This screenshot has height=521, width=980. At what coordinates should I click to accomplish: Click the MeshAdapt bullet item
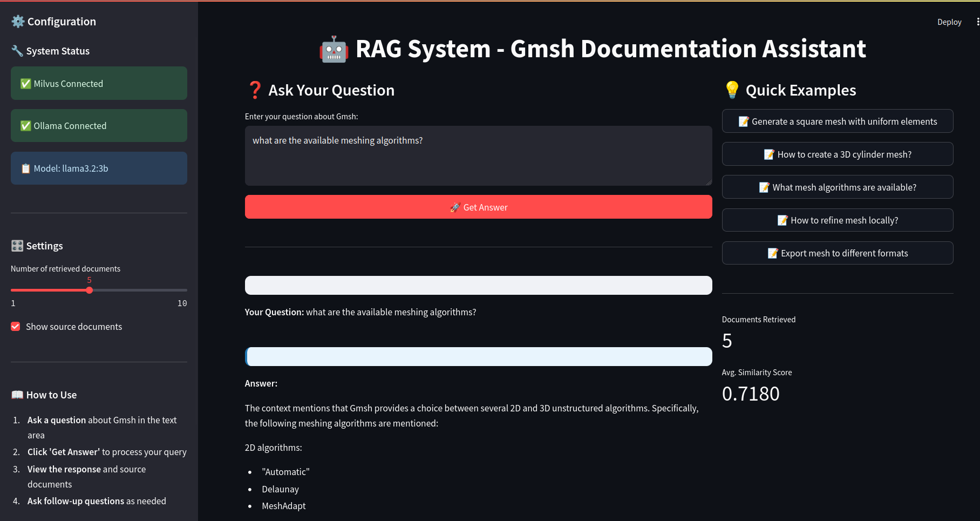pos(284,506)
